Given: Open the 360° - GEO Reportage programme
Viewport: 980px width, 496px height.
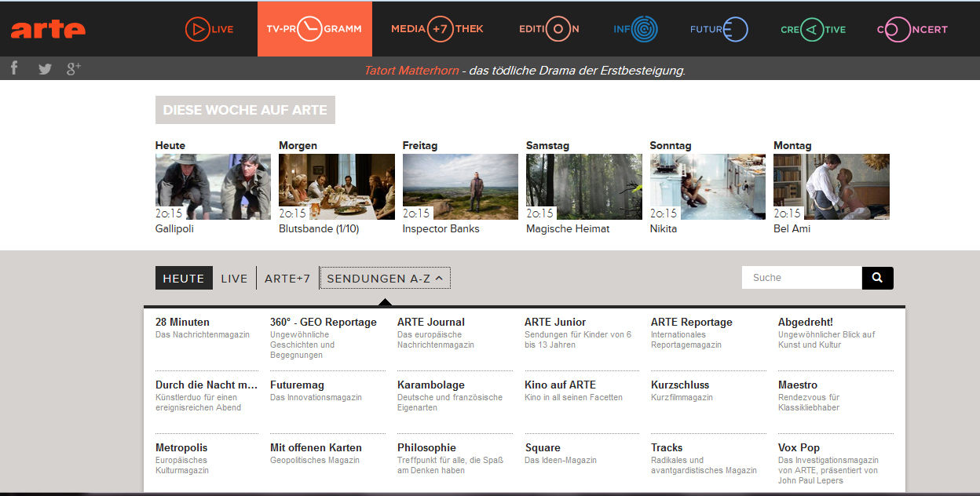Looking at the screenshot, I should (x=324, y=322).
